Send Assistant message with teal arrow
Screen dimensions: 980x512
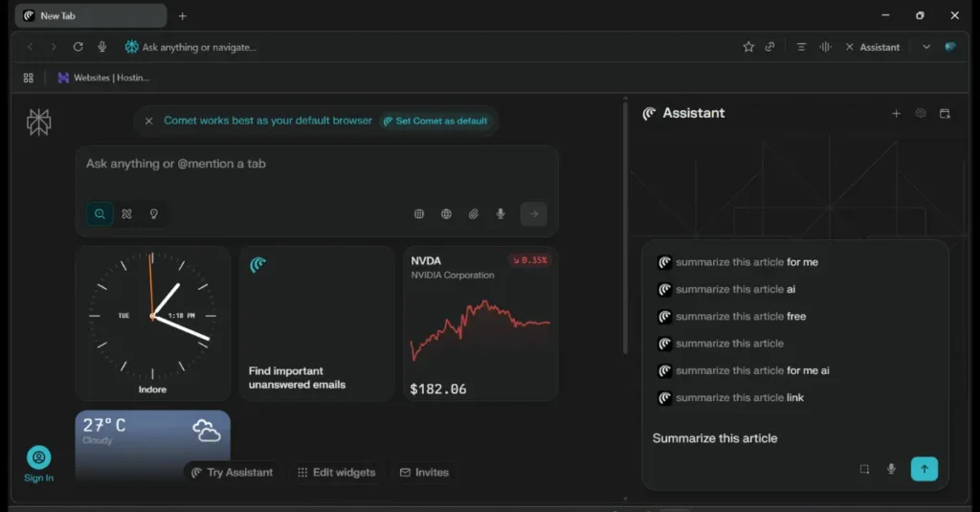click(924, 469)
